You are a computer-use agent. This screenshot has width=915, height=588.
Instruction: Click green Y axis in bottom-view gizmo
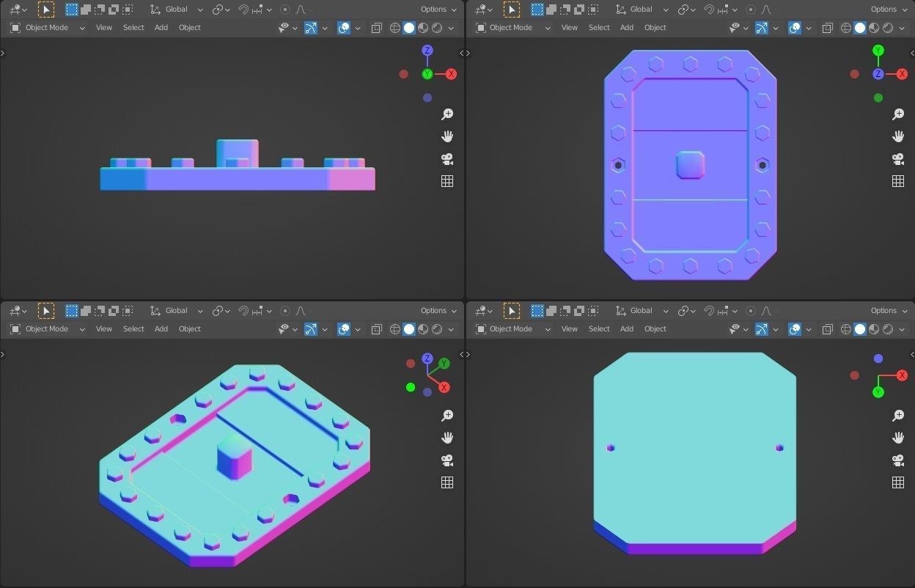tap(878, 392)
